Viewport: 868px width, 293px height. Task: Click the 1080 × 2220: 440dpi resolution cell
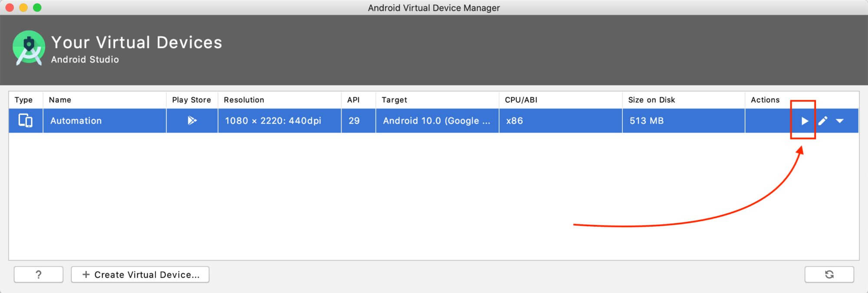279,120
